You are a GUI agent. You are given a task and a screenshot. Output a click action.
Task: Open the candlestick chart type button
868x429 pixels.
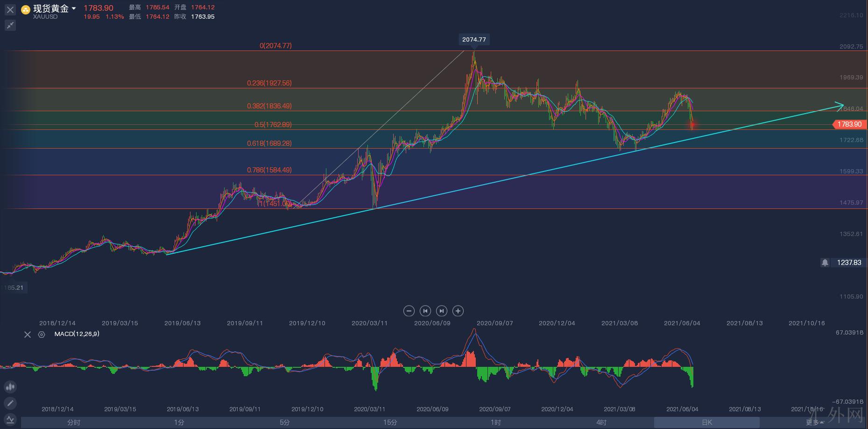click(10, 387)
